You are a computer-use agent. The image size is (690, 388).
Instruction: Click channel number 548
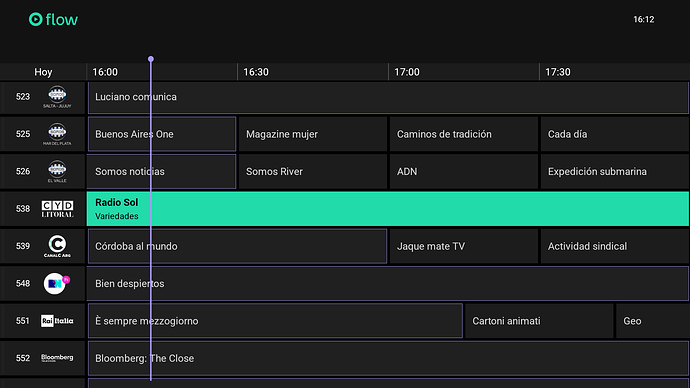pos(23,284)
